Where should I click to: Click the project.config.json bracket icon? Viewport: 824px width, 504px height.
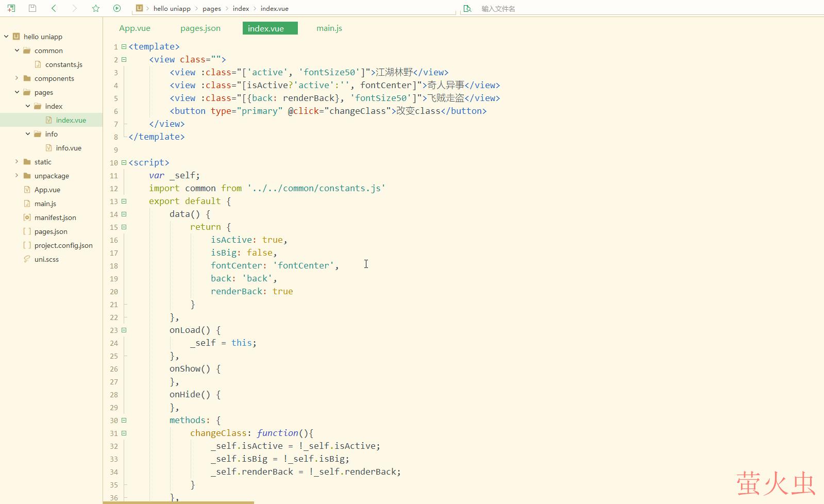27,245
